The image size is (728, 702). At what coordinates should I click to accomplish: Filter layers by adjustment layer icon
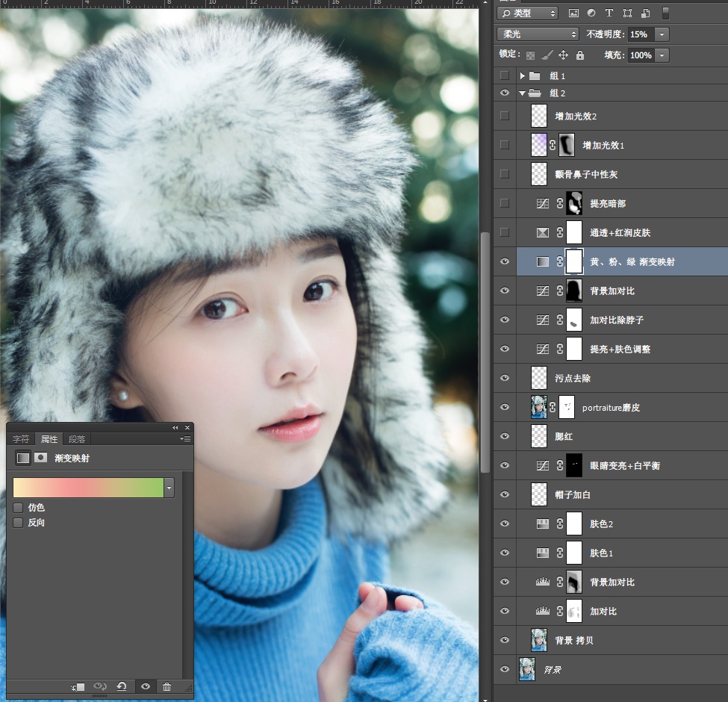point(591,13)
